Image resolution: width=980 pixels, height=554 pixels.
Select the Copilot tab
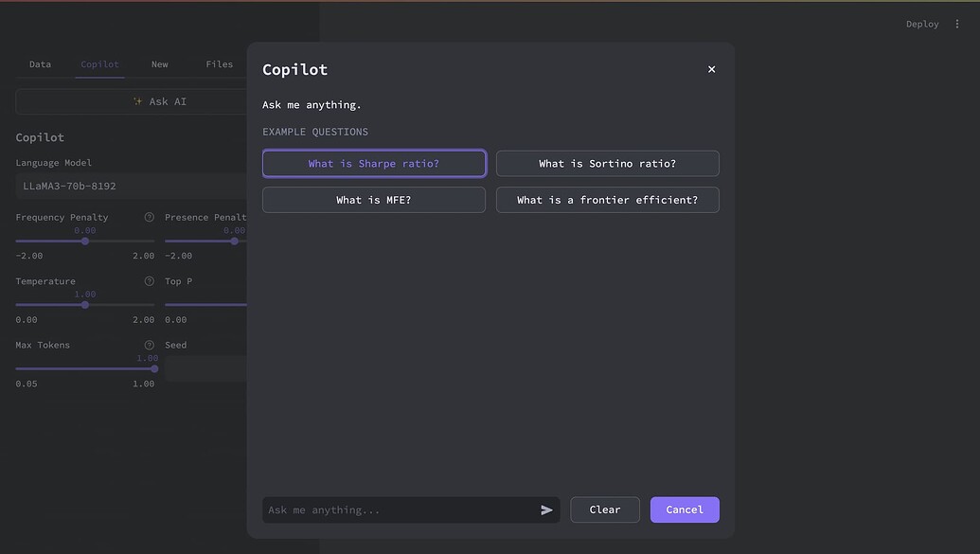point(99,64)
